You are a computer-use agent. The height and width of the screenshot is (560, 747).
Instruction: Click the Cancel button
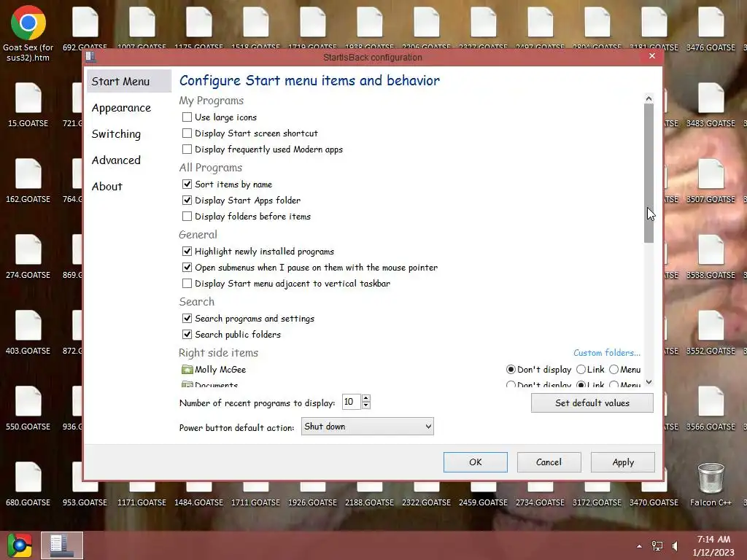(x=549, y=462)
